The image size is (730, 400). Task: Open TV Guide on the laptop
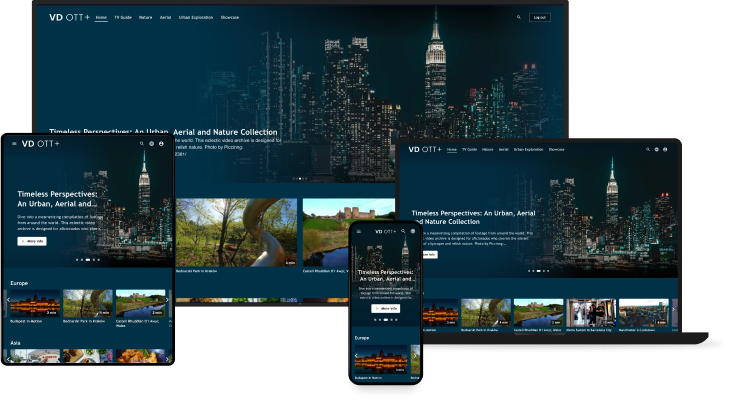[469, 149]
